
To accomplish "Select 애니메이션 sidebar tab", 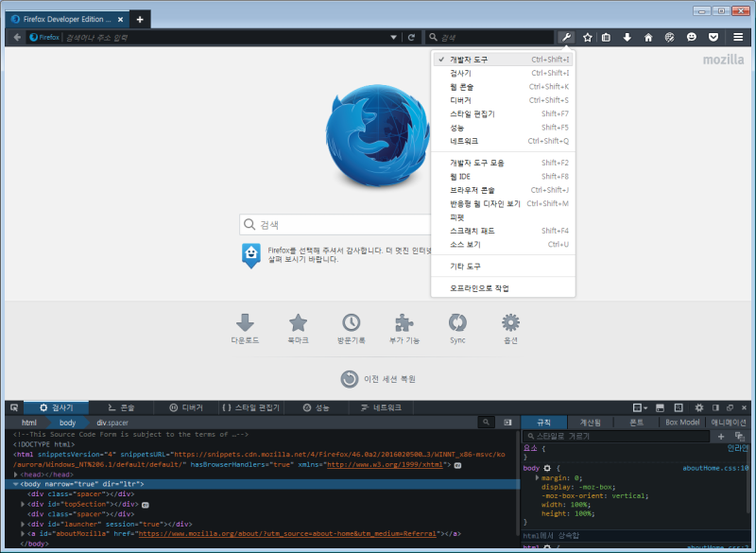I will click(x=729, y=423).
